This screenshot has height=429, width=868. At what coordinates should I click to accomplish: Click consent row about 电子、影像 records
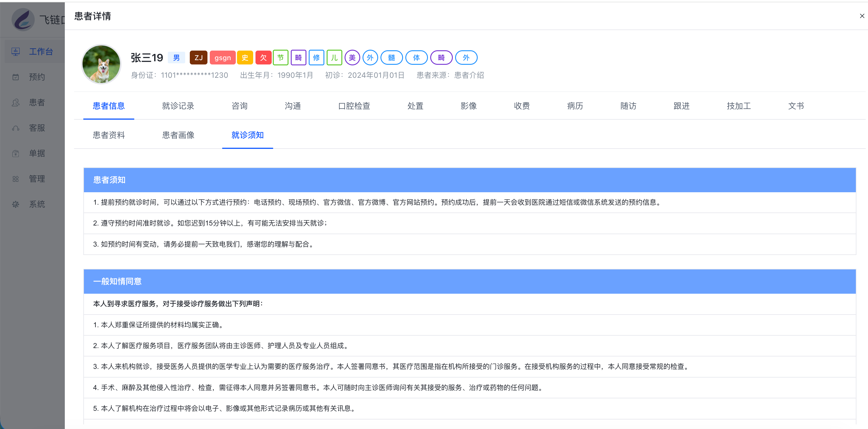click(x=470, y=408)
